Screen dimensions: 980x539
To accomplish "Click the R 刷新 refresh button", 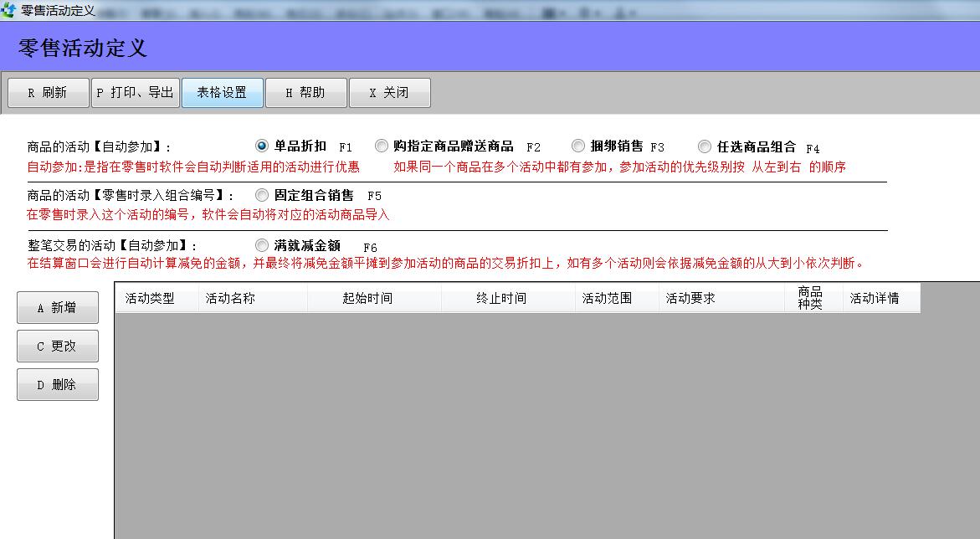I will 47,92.
